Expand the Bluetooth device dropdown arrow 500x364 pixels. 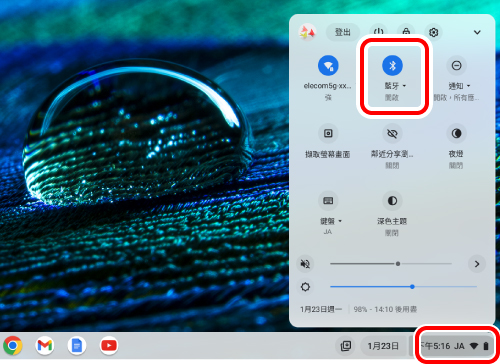pos(404,86)
